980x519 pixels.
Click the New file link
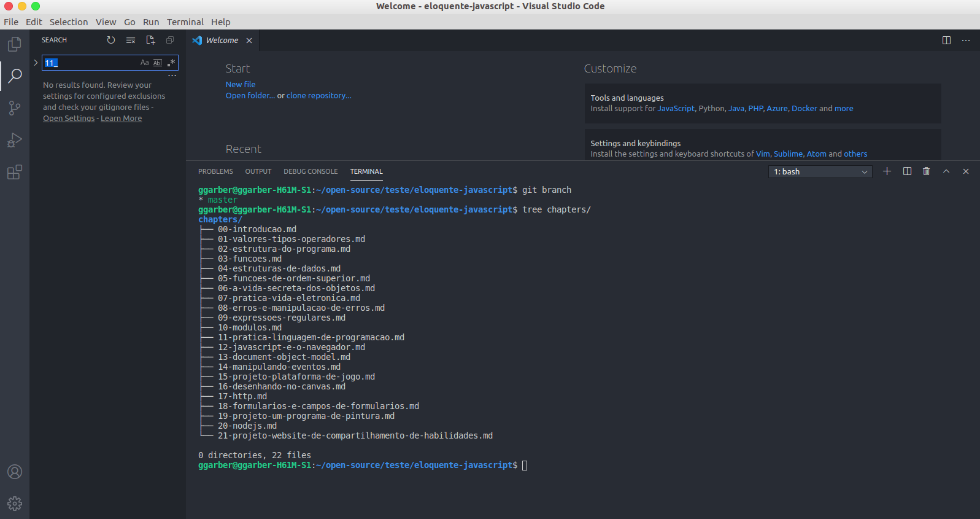[241, 85]
